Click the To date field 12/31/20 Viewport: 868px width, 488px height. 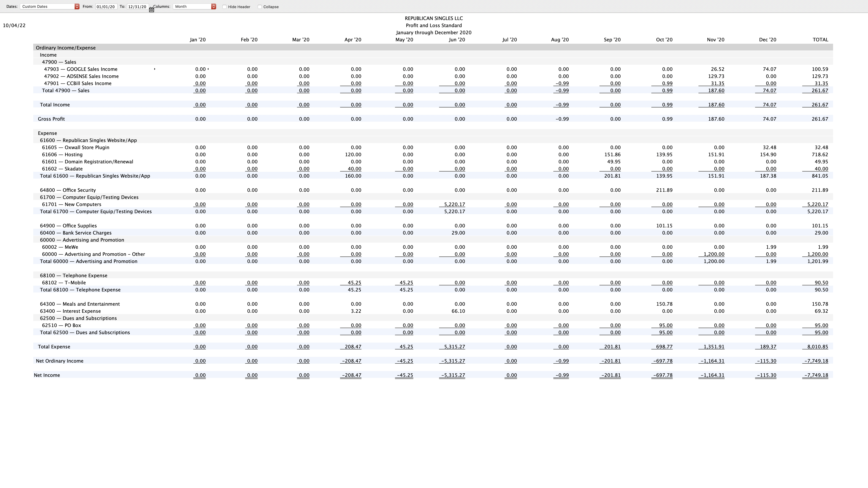point(138,6)
